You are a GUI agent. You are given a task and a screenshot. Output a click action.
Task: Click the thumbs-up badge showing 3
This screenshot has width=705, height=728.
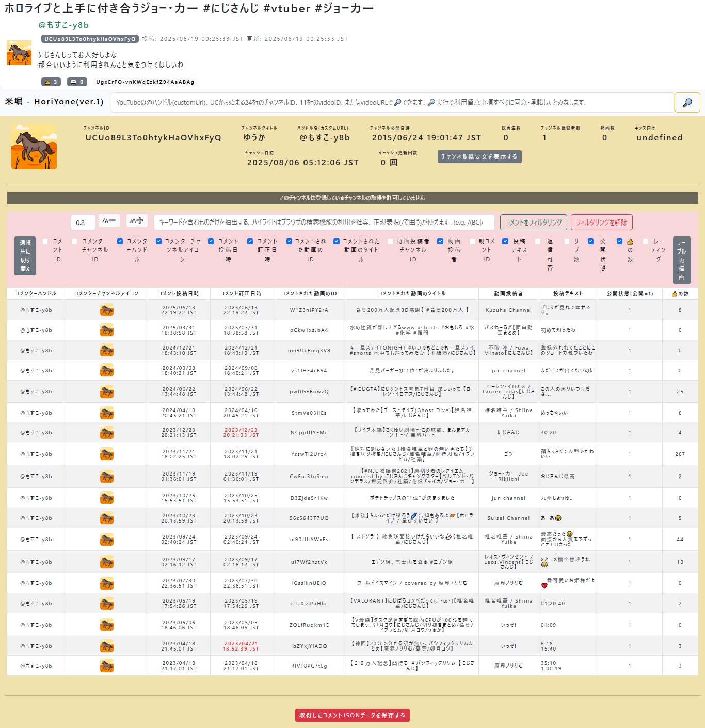[51, 82]
